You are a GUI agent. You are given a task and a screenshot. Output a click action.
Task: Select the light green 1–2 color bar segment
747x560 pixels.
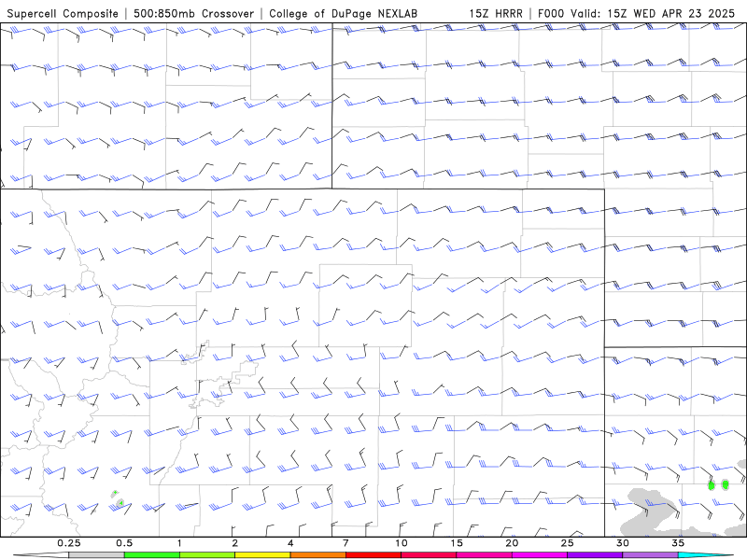pos(207,555)
